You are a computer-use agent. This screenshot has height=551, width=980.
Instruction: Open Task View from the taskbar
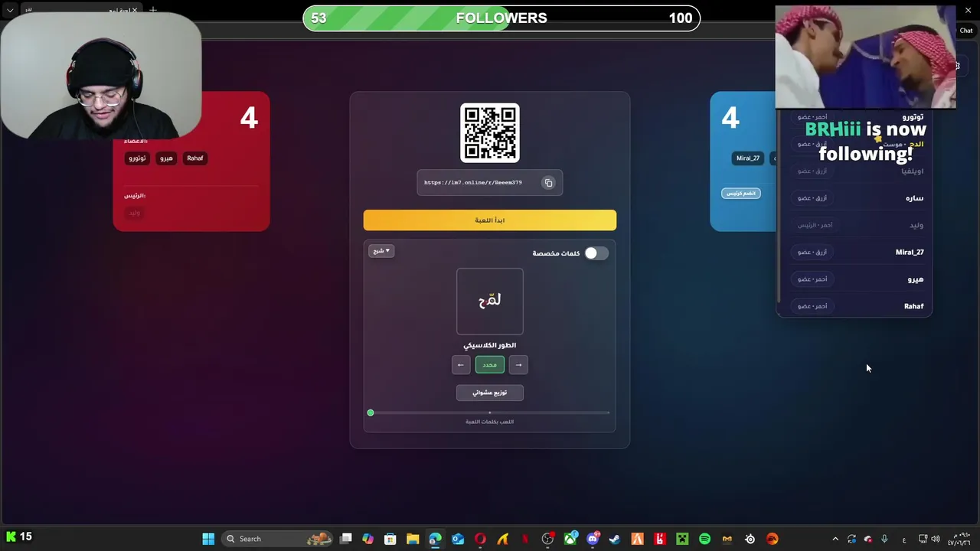[x=346, y=539]
